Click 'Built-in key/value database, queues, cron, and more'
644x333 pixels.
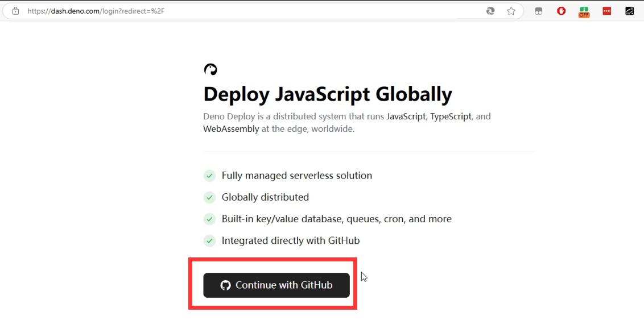pos(336,219)
